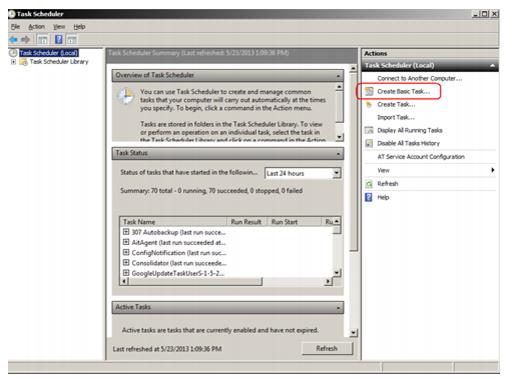Collapse the Task Status section
The width and height of the screenshot is (507, 382).
click(338, 154)
